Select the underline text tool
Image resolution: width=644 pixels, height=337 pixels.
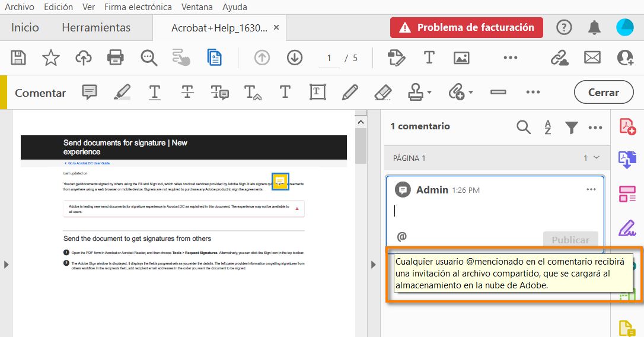(x=154, y=93)
